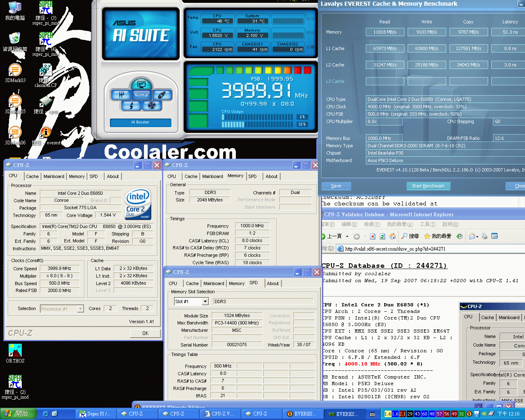Click the IE Mail toolbar icon

click(x=472, y=236)
